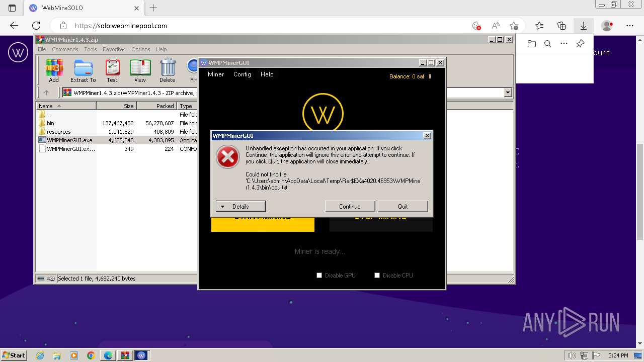Sort WinRAR list by Size column

(116, 106)
